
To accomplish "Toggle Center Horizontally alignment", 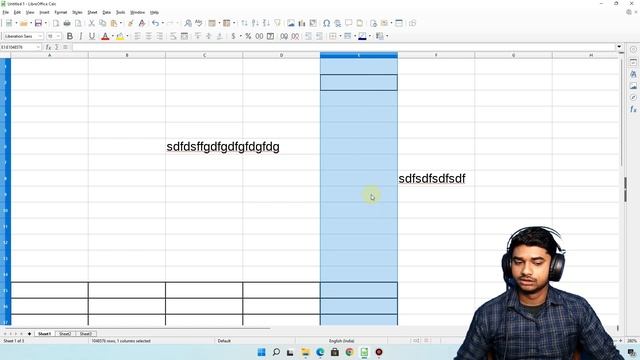I will tap(149, 36).
